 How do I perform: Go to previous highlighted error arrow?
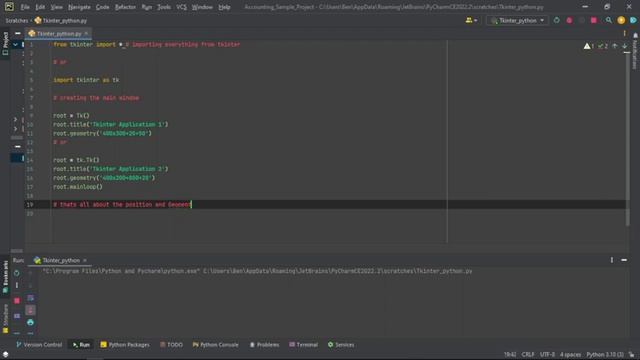point(615,46)
